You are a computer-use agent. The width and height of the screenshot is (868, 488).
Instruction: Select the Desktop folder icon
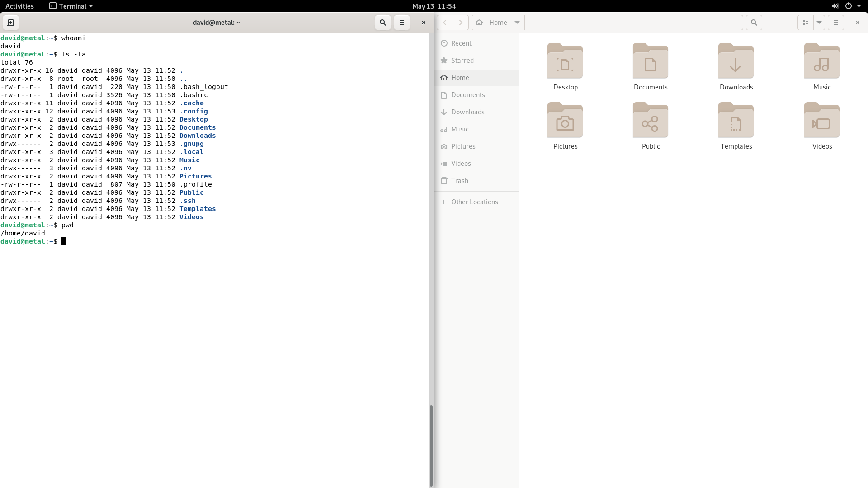[565, 61]
